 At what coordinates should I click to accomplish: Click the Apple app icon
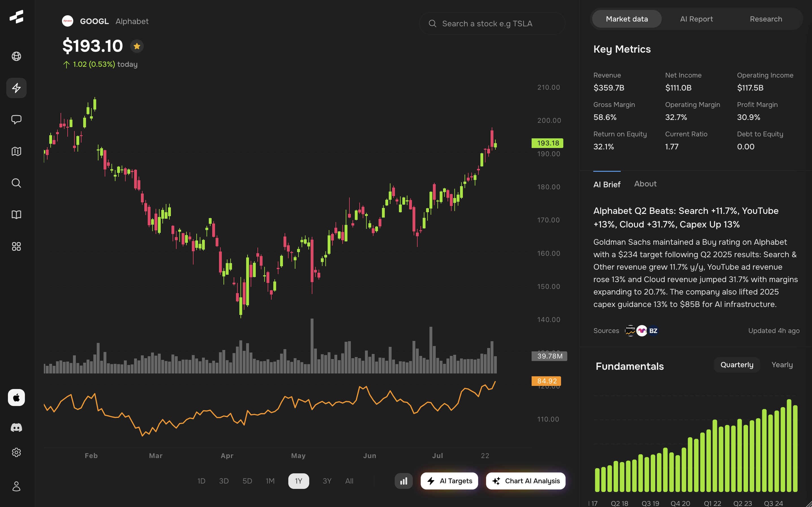point(16,398)
